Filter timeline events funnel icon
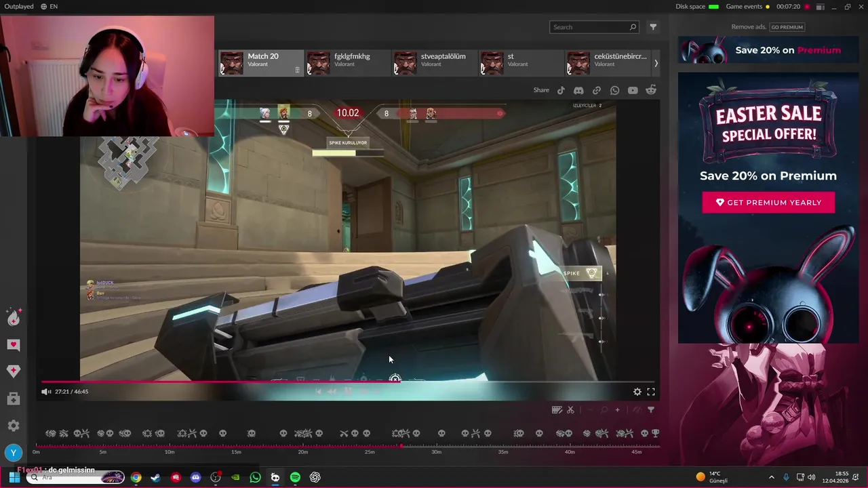This screenshot has height=488, width=868. click(x=651, y=409)
